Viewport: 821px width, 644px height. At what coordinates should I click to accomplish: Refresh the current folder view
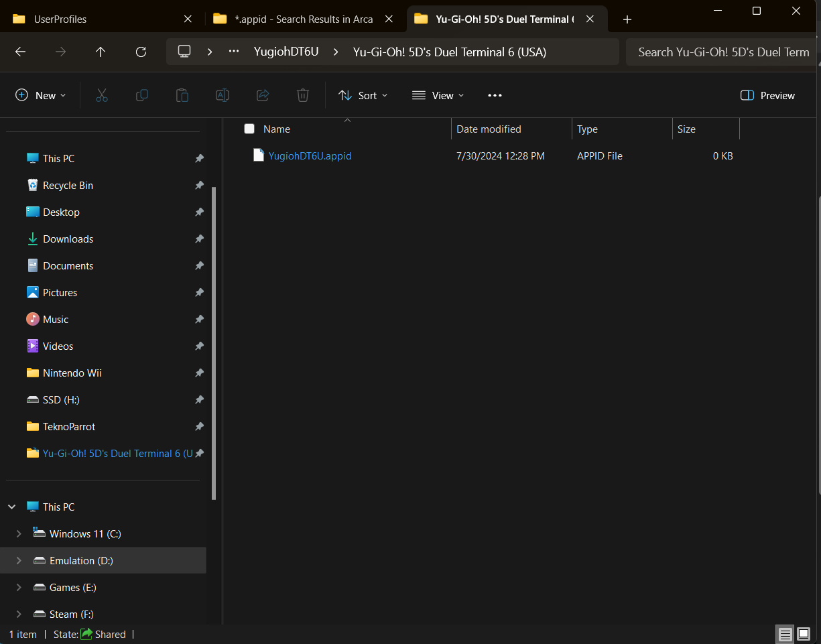(x=141, y=52)
